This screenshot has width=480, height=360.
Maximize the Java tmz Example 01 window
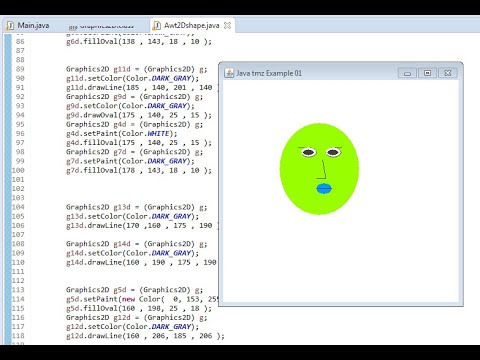tap(427, 73)
